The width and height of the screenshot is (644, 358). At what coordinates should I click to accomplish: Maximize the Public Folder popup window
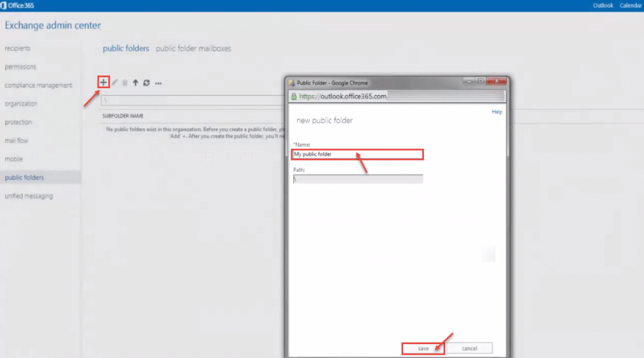tap(480, 81)
